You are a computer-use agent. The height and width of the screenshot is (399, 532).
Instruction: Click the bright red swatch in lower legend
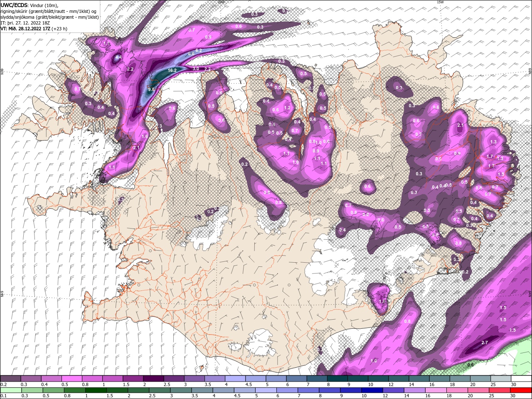click(x=522, y=390)
